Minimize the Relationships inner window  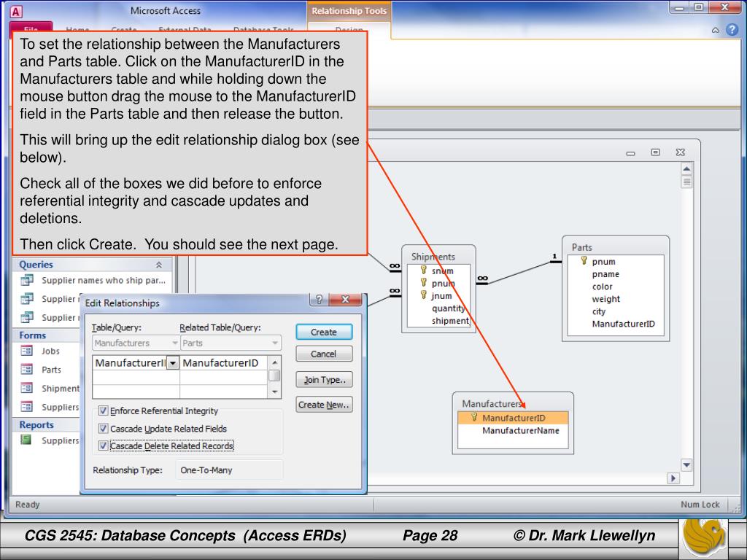[x=631, y=153]
